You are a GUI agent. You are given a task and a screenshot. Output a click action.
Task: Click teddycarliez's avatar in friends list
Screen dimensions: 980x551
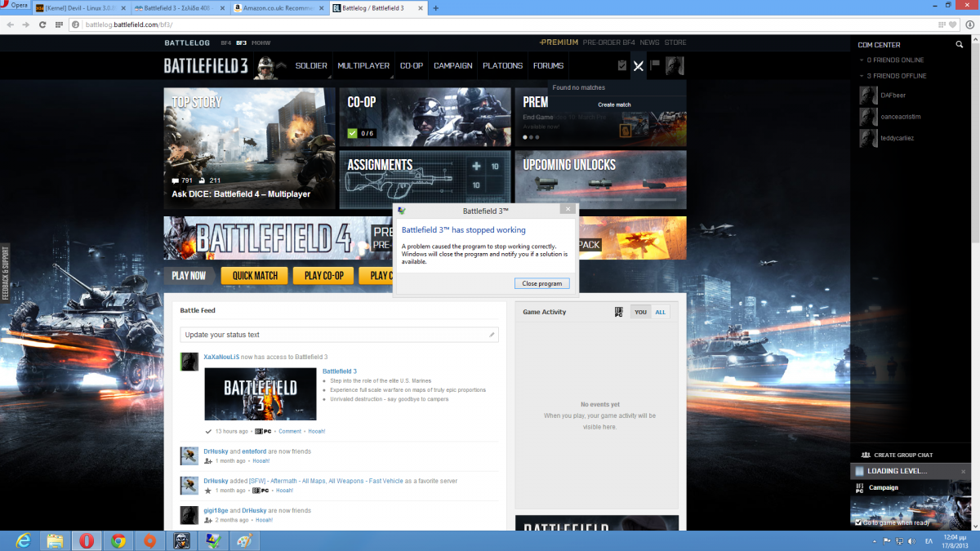click(868, 138)
